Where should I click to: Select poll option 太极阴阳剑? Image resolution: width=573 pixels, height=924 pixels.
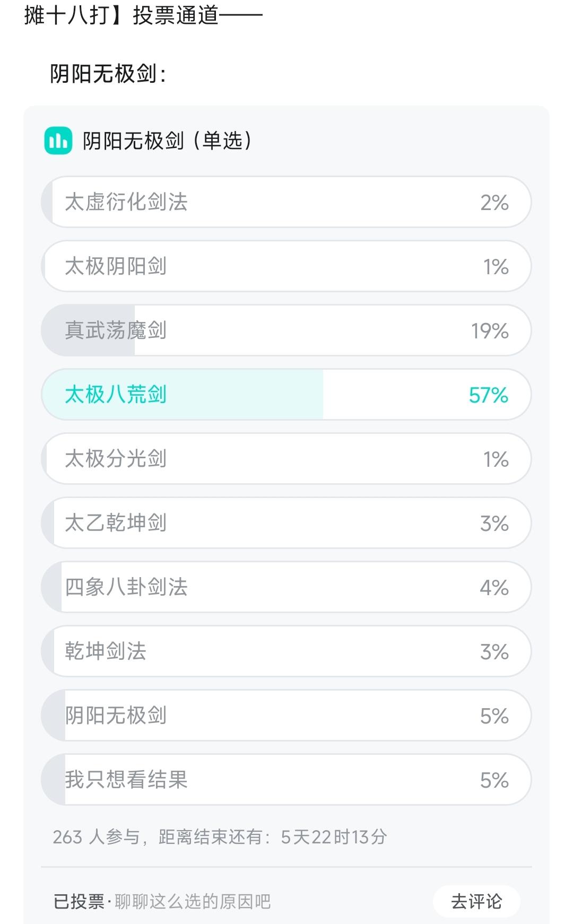coord(286,266)
